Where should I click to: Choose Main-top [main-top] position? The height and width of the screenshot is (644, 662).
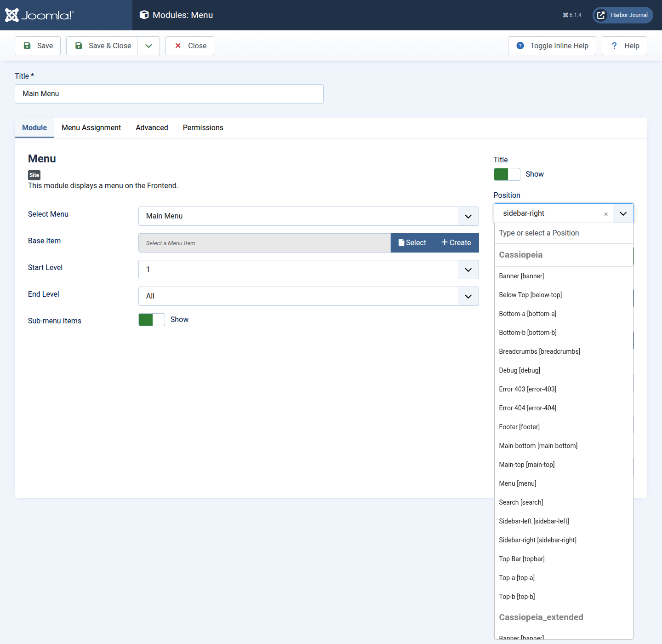click(x=564, y=465)
